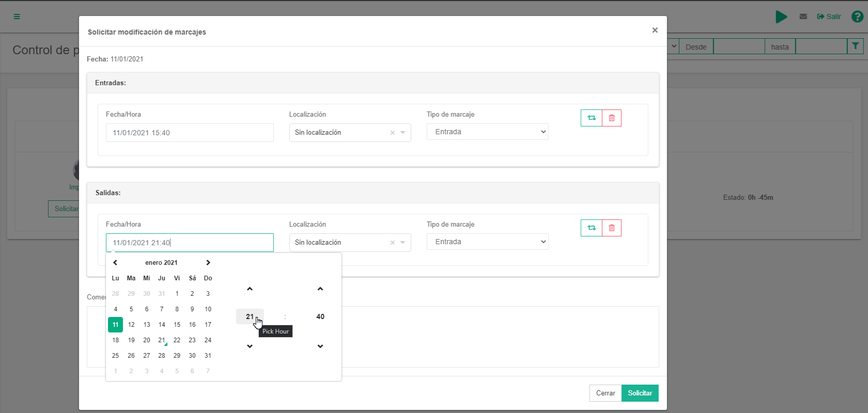Click the swap icon in Entradas row

point(591,118)
